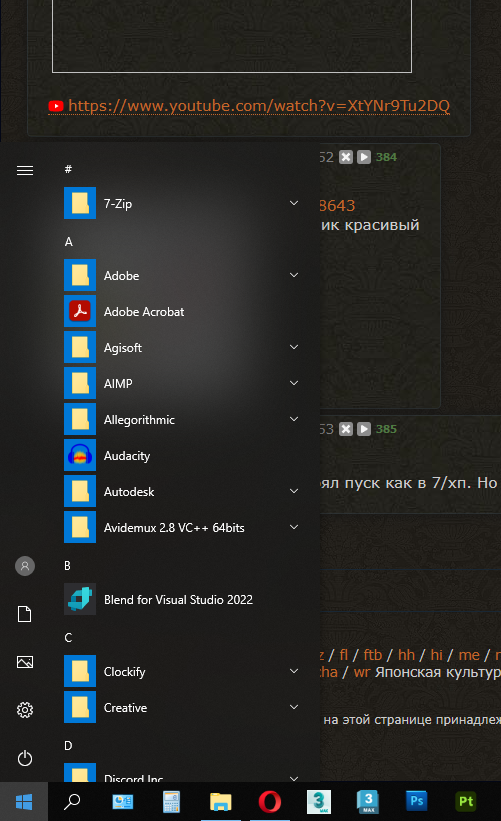Click the C letter header
Viewport: 501px width, 821px height.
[68, 638]
